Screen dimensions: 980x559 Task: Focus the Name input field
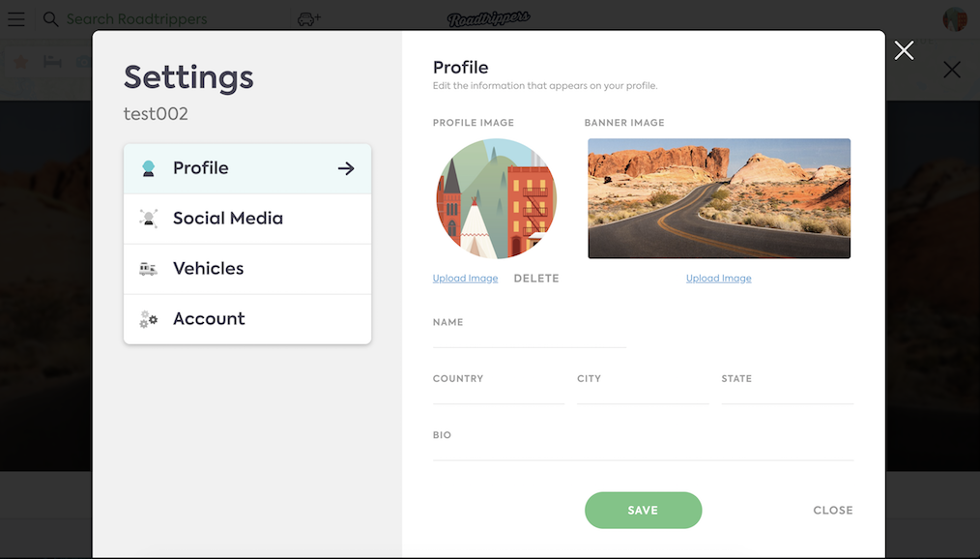530,338
